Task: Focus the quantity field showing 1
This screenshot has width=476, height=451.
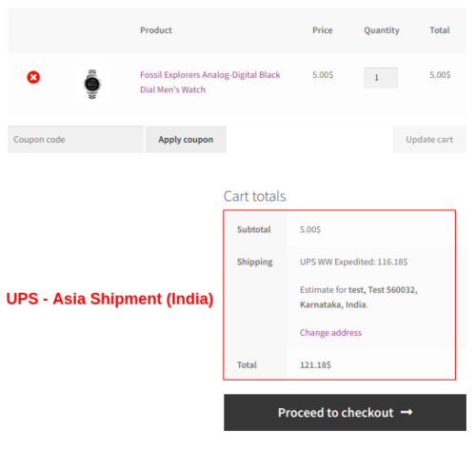Action: 381,78
